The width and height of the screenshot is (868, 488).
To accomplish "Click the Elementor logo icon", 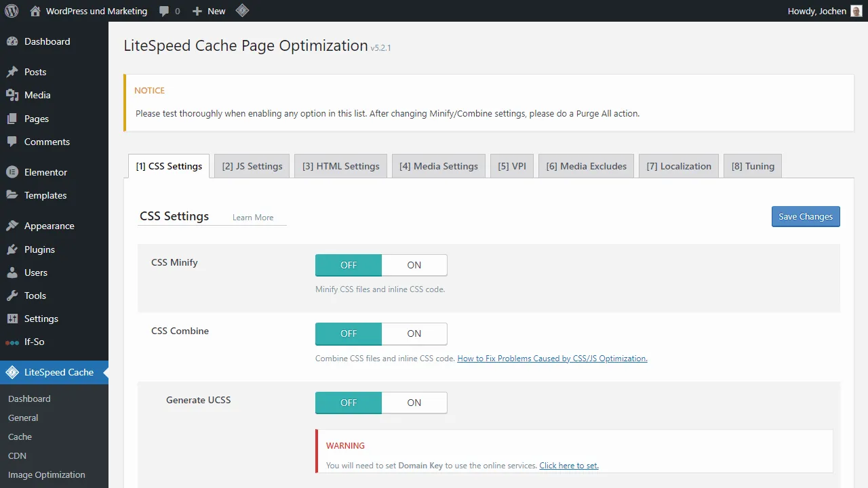I will coord(12,172).
